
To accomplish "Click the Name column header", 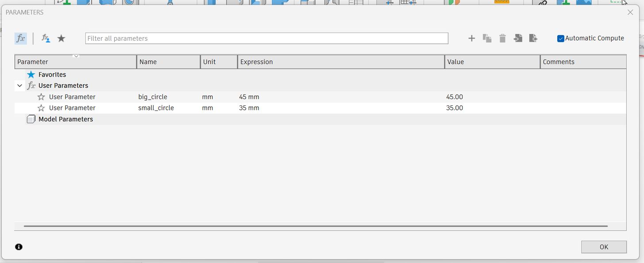I will pos(169,62).
